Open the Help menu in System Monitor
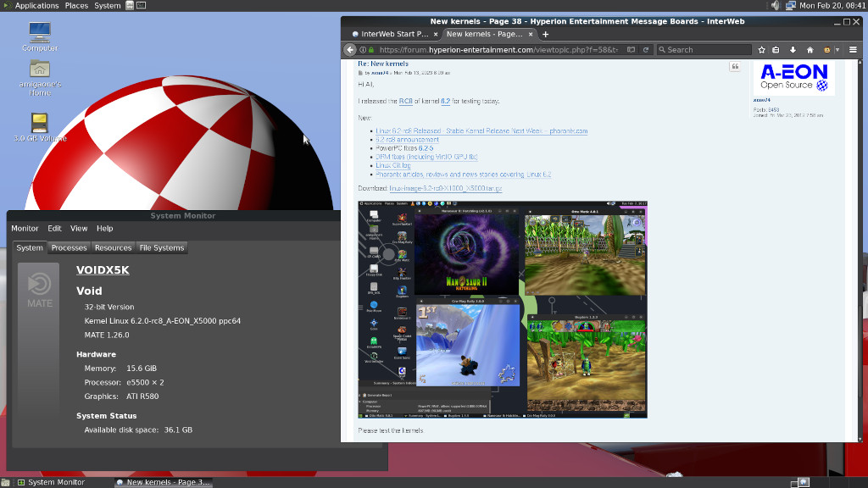This screenshot has width=868, height=488. tap(104, 229)
